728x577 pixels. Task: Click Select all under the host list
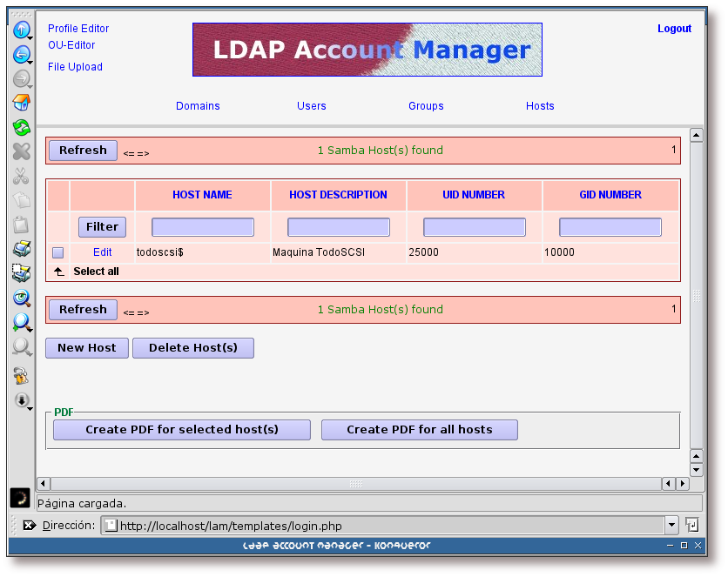[96, 272]
